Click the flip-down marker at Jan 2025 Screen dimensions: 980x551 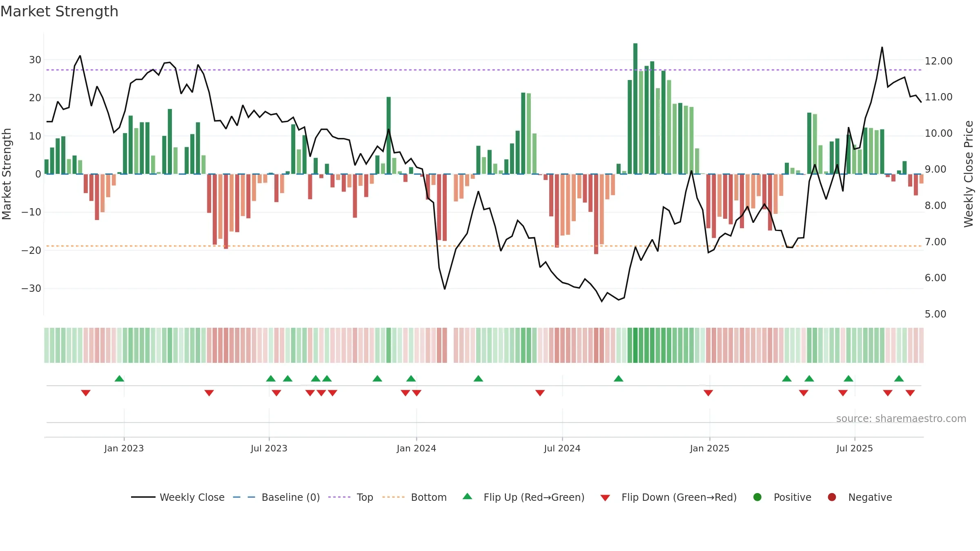[708, 393]
